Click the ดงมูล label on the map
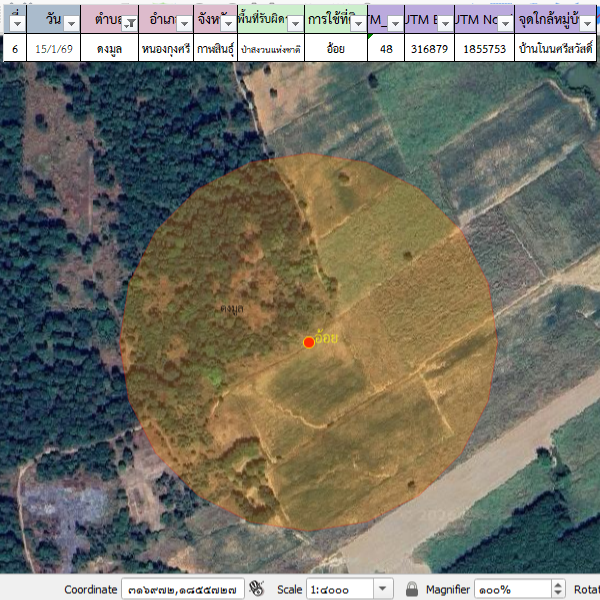Image resolution: width=600 pixels, height=600 pixels. pos(231,310)
